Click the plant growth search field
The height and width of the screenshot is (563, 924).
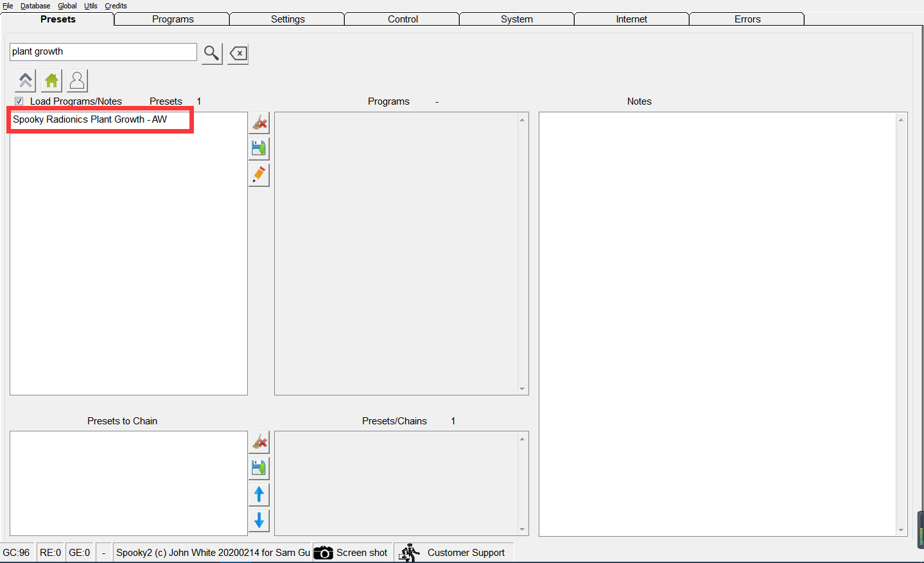point(103,52)
